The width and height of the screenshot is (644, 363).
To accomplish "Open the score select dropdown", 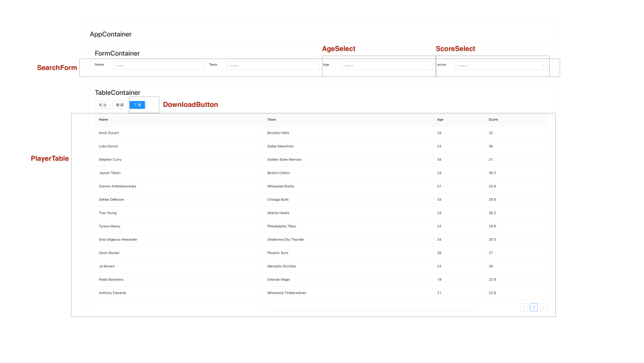I will (x=501, y=65).
